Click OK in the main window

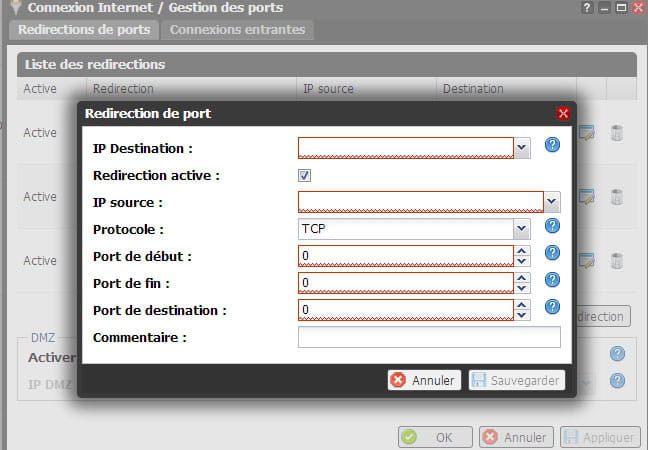click(x=435, y=437)
